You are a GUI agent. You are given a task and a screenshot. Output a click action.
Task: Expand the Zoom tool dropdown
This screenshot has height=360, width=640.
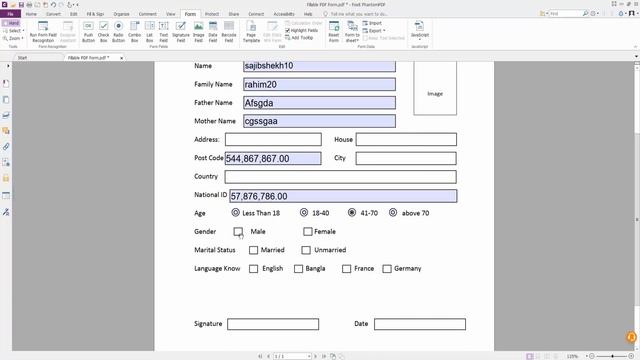(x=22, y=38)
